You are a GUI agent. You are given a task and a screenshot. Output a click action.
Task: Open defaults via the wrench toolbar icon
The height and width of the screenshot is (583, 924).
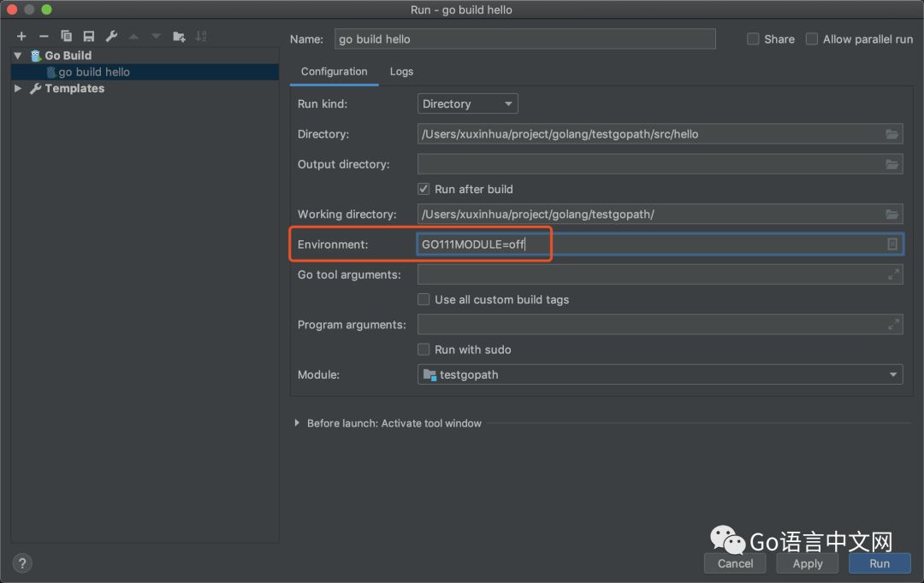(x=111, y=36)
